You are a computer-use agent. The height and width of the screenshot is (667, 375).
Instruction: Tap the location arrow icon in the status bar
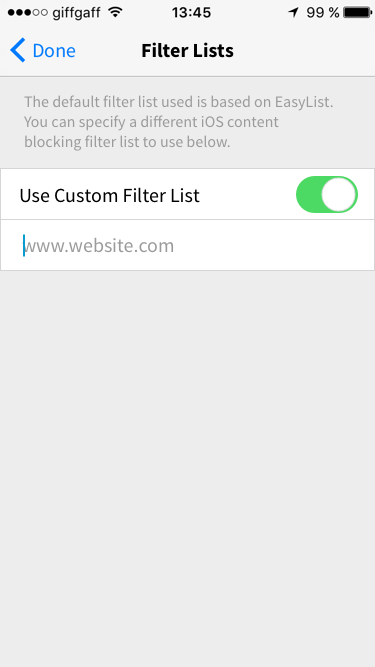click(293, 13)
